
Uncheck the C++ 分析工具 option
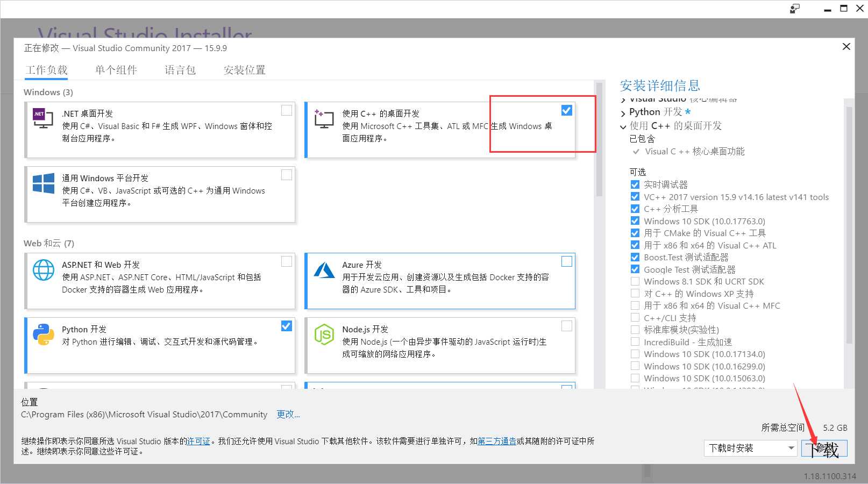click(635, 209)
